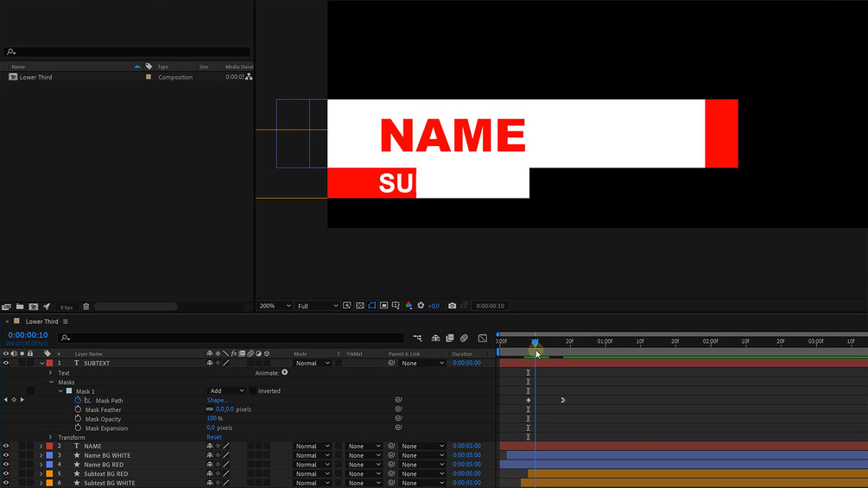Click the Shape... link for Mask Path

217,400
